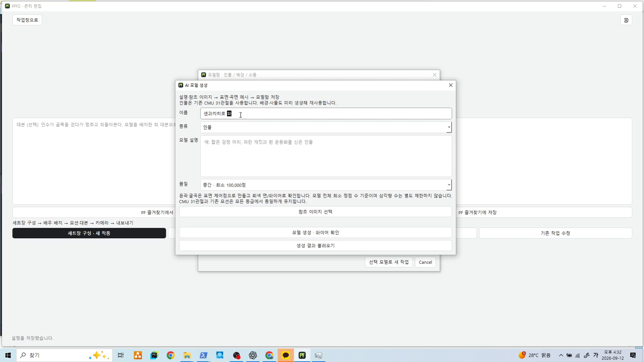
Task: Open the orange app icon beside Task View in taskbar
Action: point(138,355)
